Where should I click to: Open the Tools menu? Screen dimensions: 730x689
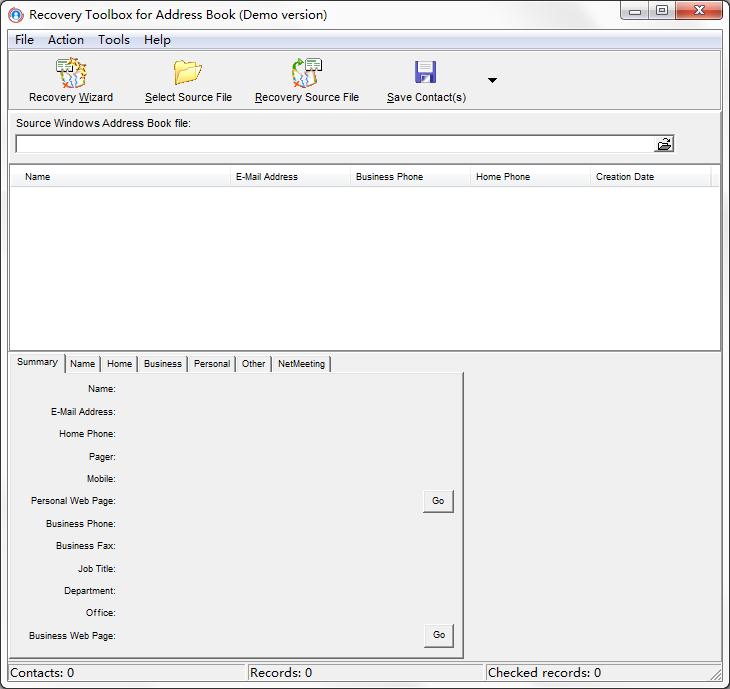pos(114,40)
